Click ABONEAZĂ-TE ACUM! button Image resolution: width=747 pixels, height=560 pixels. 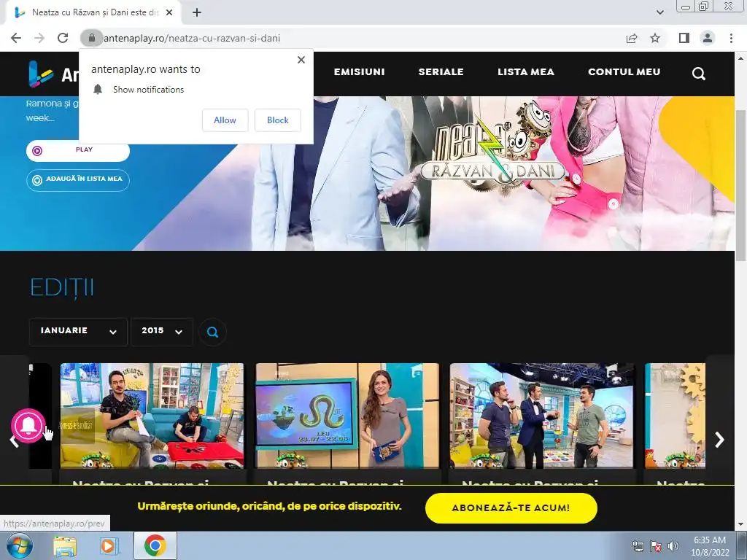point(511,507)
